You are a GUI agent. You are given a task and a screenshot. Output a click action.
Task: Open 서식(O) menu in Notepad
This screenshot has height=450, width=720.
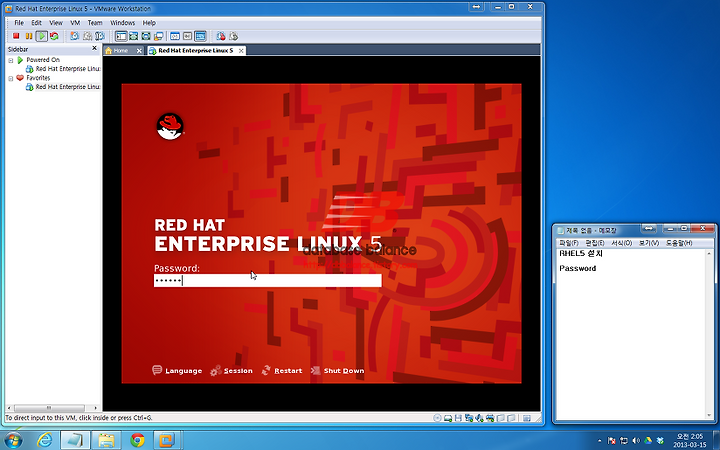click(621, 243)
